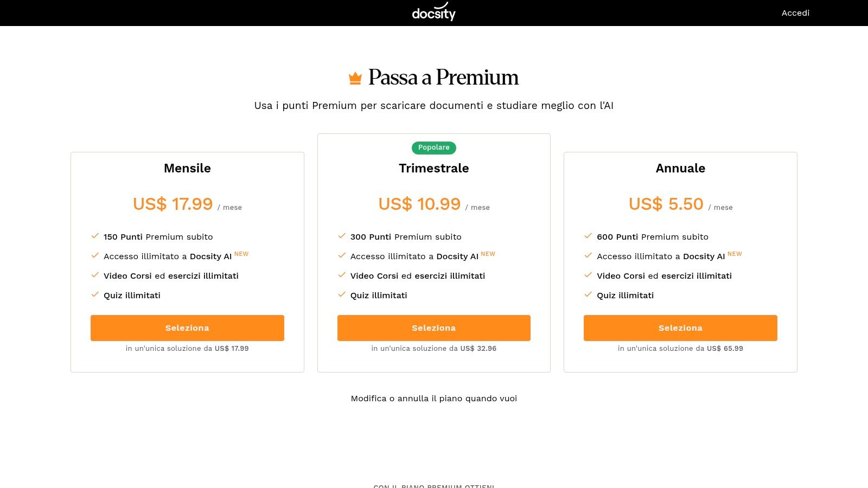This screenshot has height=488, width=868.
Task: Click the checkmark beside 600 Punti Premium subito
Action: [x=587, y=235]
